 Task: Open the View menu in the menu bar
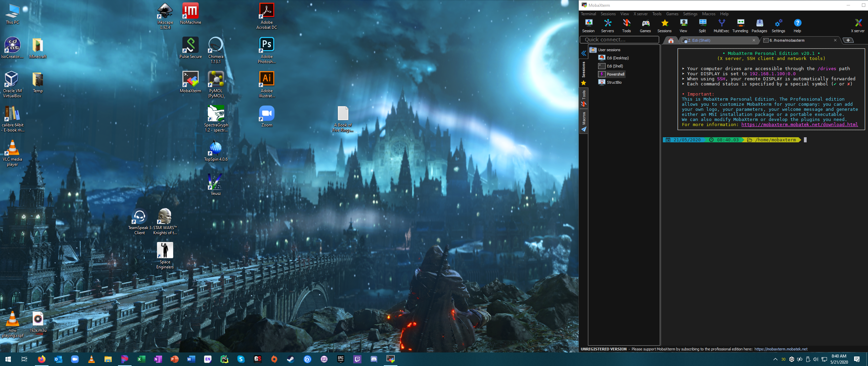625,14
